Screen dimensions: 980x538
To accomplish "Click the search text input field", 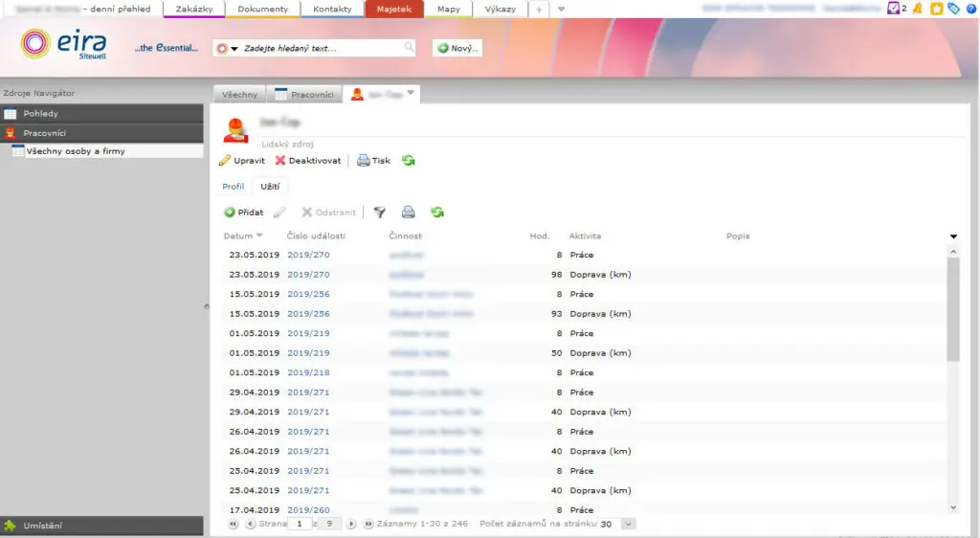I will tap(322, 48).
